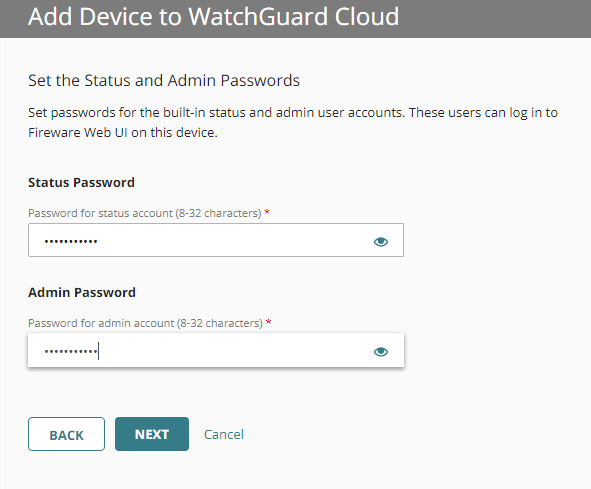Click the description text about Fireware Web UI
The width and height of the screenshot is (591, 489).
point(293,123)
